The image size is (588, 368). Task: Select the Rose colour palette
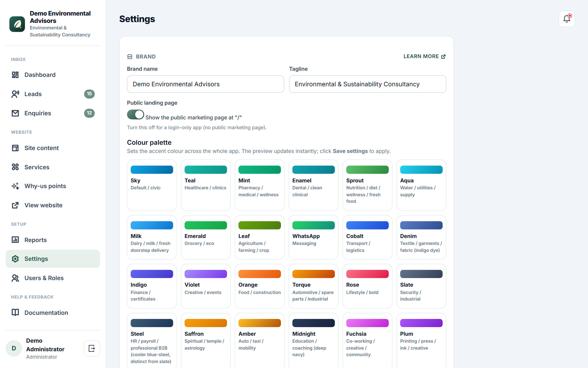tap(367, 286)
